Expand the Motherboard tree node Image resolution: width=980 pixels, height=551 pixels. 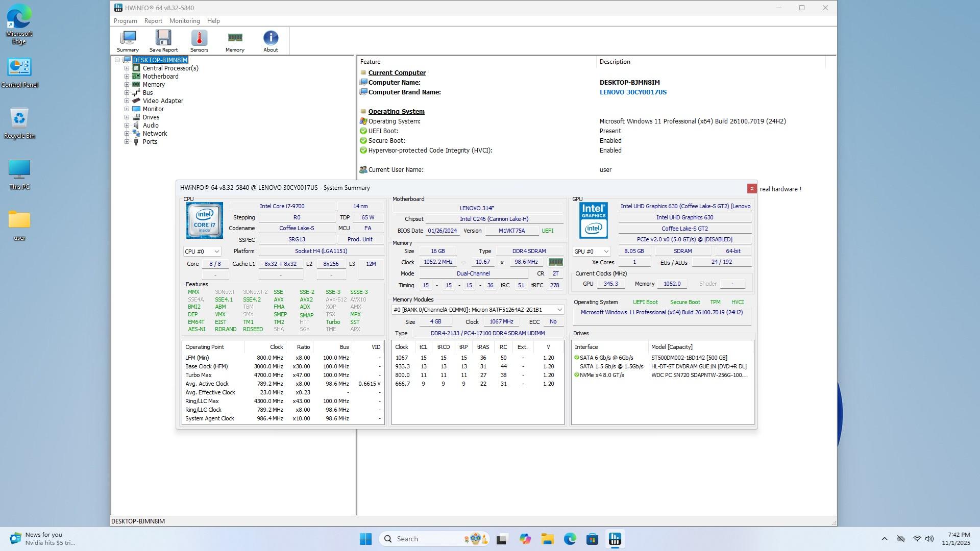point(127,77)
